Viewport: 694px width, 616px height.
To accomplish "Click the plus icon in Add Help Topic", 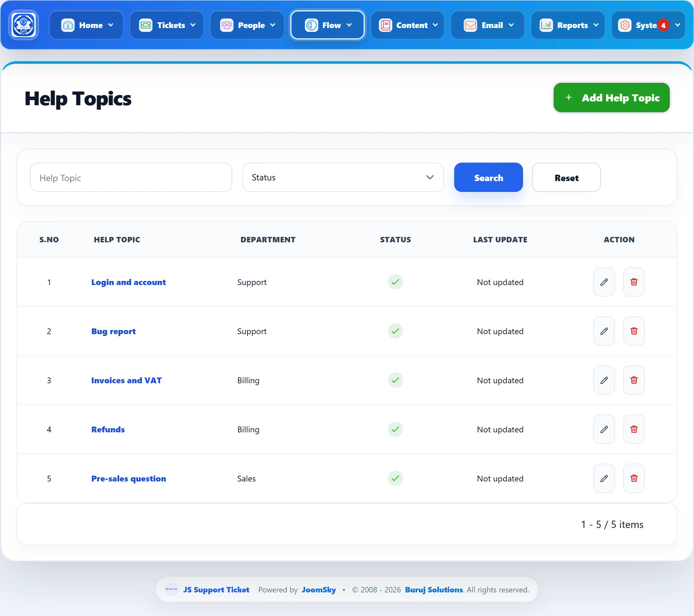I will (x=569, y=98).
